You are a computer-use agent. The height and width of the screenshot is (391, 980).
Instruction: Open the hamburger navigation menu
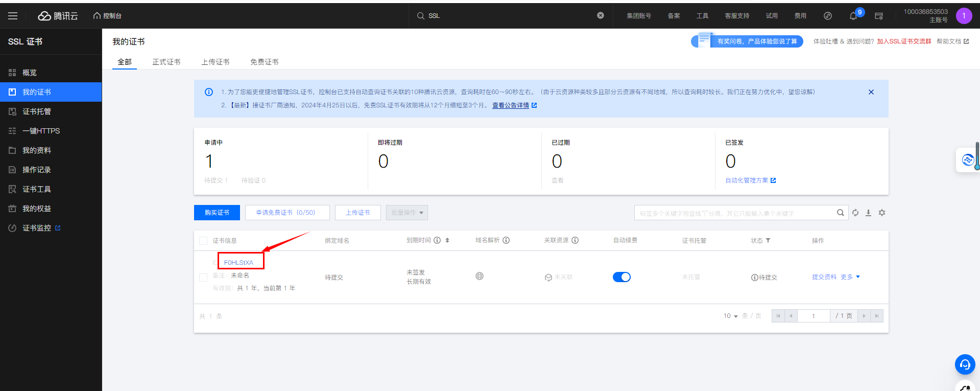click(x=13, y=16)
